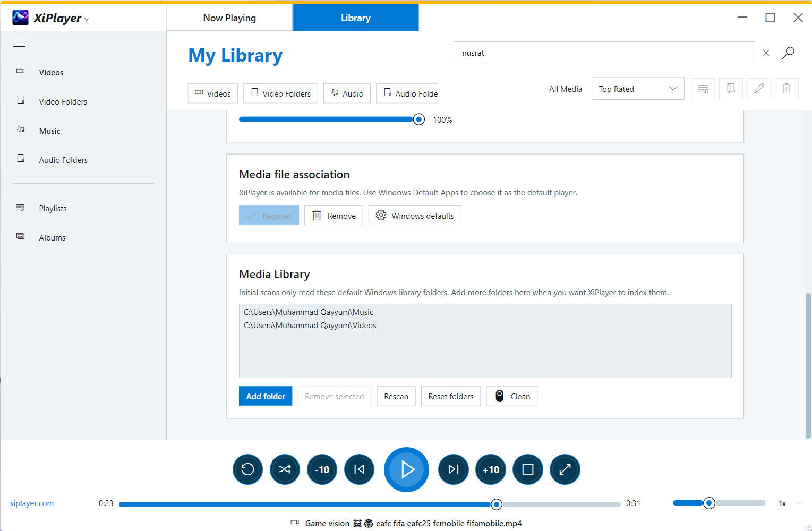Click the bookmark toolbar icon
This screenshot has width=812, height=531.
coord(731,89)
